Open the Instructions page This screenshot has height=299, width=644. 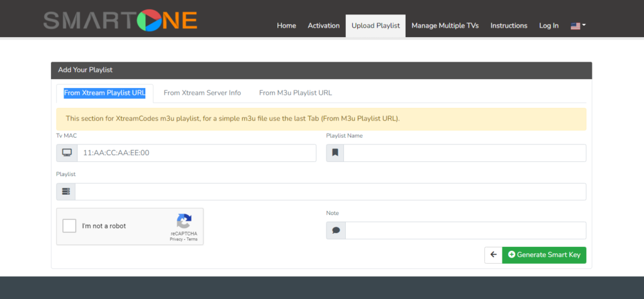click(x=509, y=25)
